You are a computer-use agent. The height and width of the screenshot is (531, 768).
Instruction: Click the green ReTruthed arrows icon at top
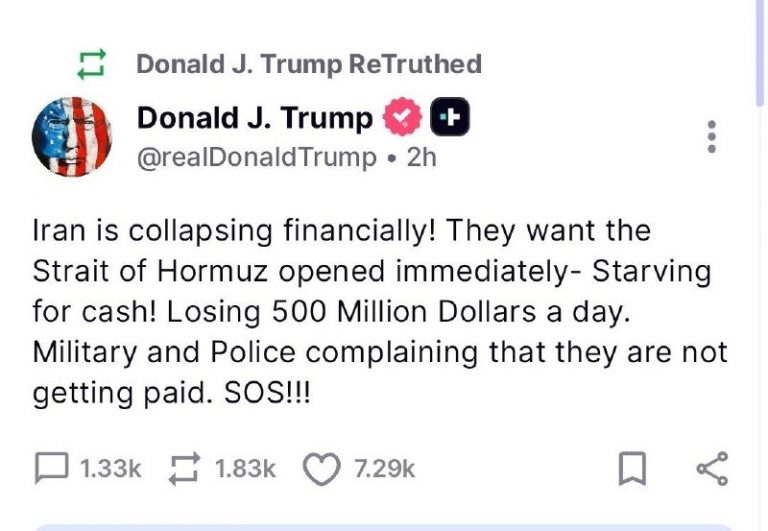coord(93,65)
